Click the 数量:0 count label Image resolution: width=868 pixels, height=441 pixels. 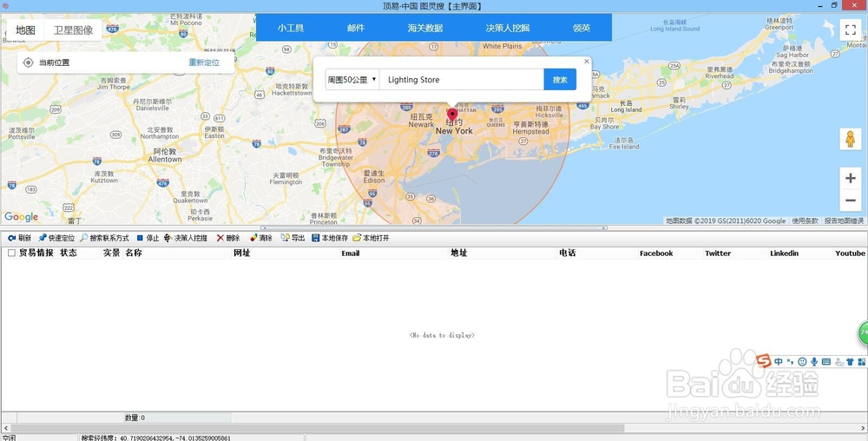click(135, 418)
